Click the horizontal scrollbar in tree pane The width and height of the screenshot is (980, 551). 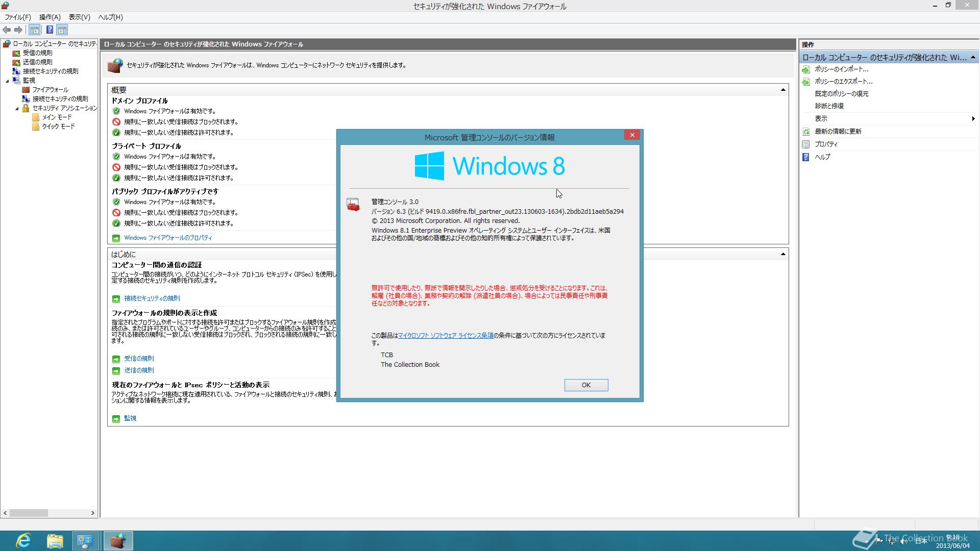click(29, 513)
